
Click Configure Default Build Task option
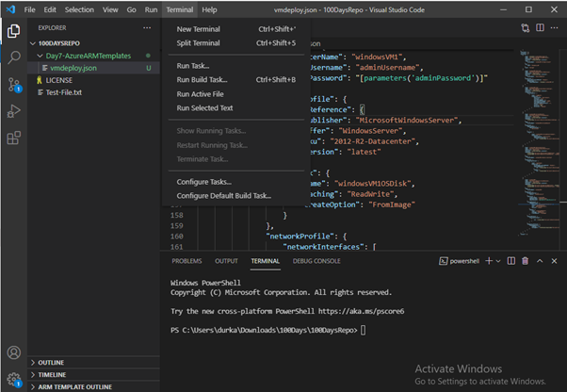223,196
